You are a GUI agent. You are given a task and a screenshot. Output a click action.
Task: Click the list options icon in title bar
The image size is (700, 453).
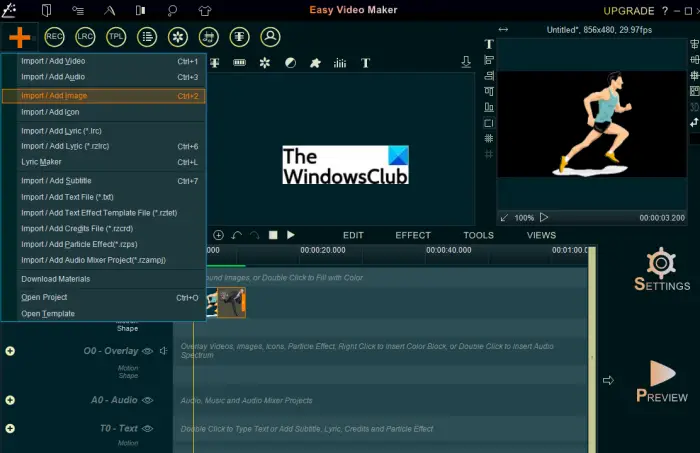(78, 10)
